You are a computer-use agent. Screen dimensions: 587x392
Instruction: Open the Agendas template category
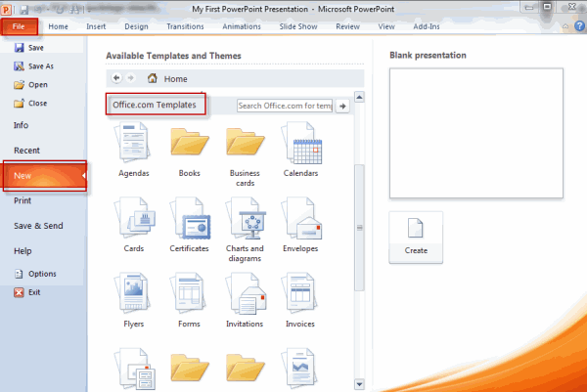point(134,150)
